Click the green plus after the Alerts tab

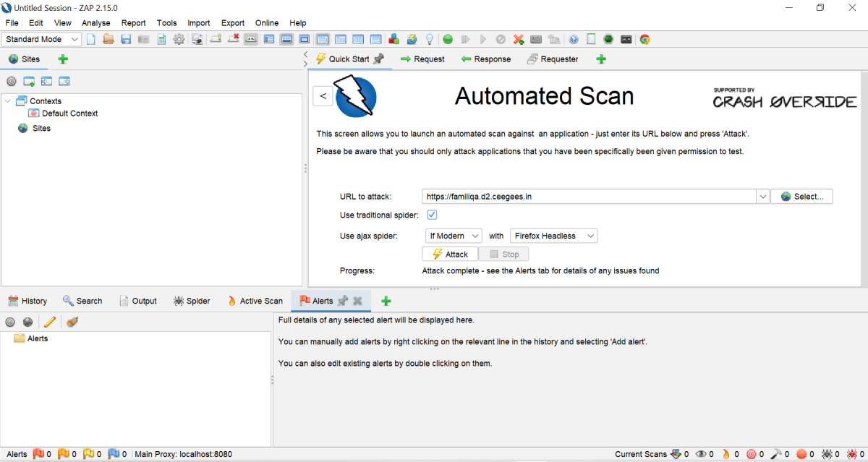(x=386, y=301)
